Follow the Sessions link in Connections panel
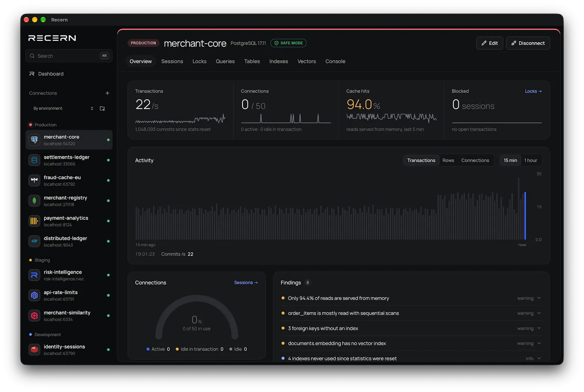 (246, 283)
